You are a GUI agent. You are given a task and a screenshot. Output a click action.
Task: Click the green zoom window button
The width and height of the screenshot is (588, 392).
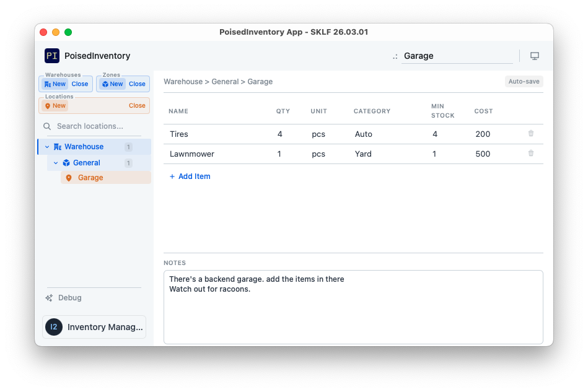pyautogui.click(x=68, y=32)
